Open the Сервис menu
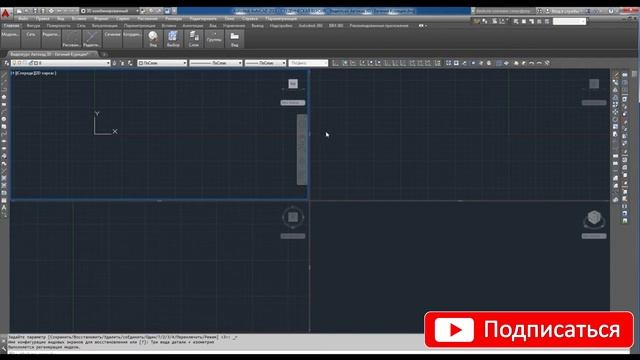 pyautogui.click(x=123, y=19)
